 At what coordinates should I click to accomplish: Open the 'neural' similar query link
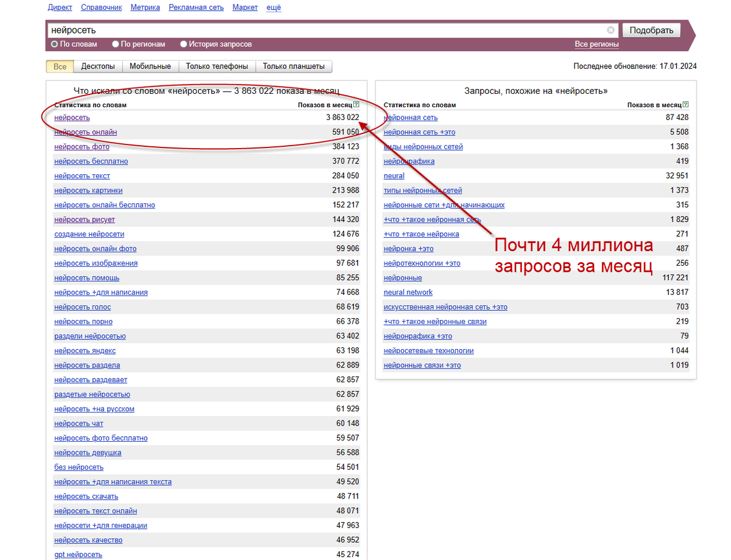pos(394,176)
